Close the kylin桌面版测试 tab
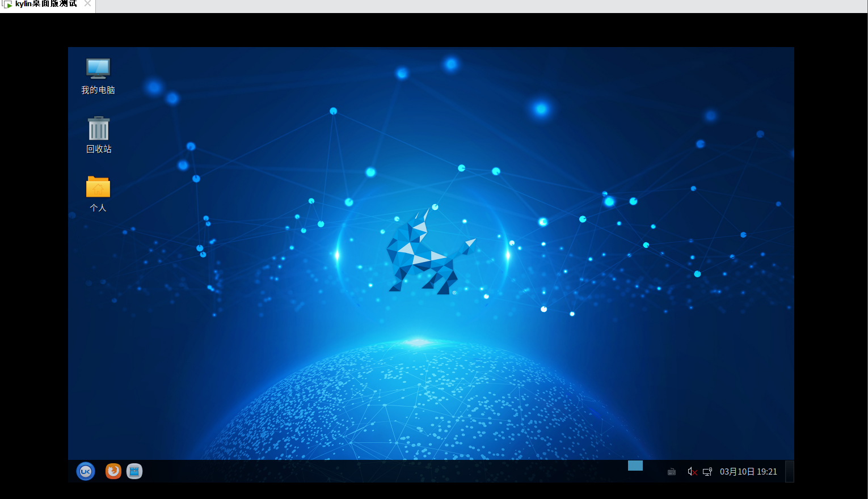Image resolution: width=868 pixels, height=499 pixels. coord(88,3)
